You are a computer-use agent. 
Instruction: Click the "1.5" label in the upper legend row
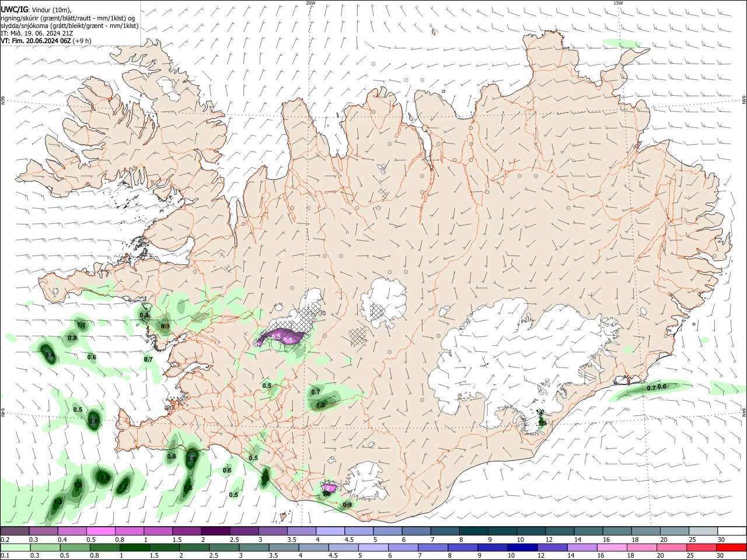pyautogui.click(x=177, y=540)
